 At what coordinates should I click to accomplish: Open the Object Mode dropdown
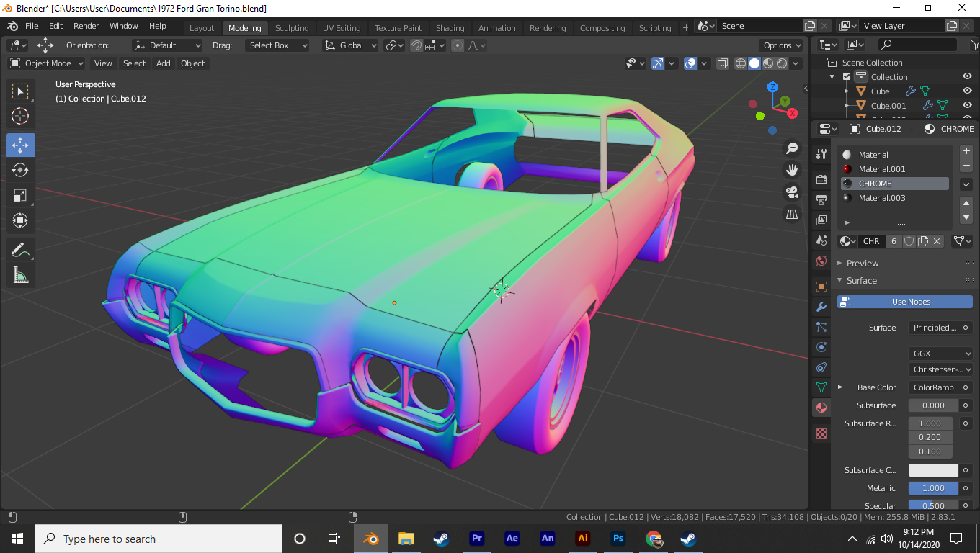pyautogui.click(x=47, y=63)
